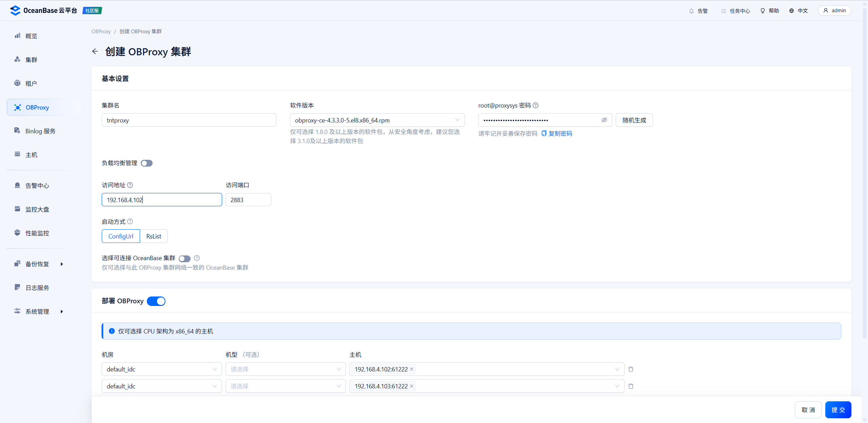This screenshot has width=868, height=423.
Task: Remove the 192.168.4.103:61222 host tag
Action: point(411,386)
